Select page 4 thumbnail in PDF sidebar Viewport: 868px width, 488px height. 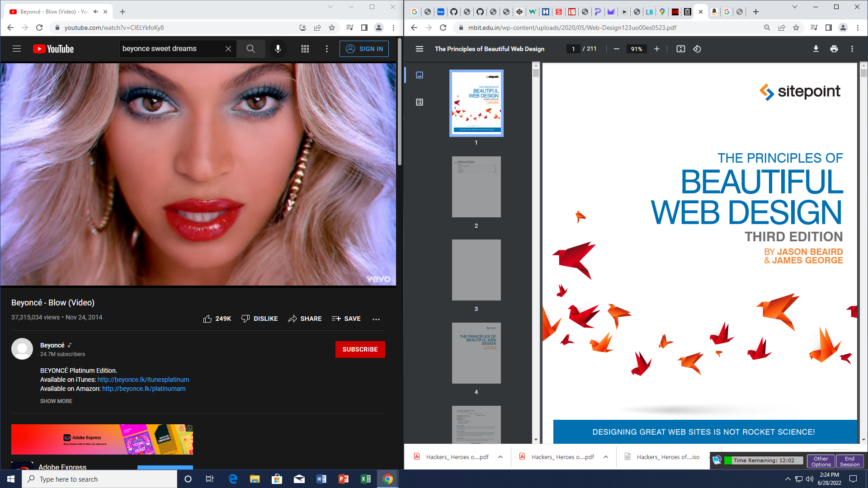[x=476, y=353]
